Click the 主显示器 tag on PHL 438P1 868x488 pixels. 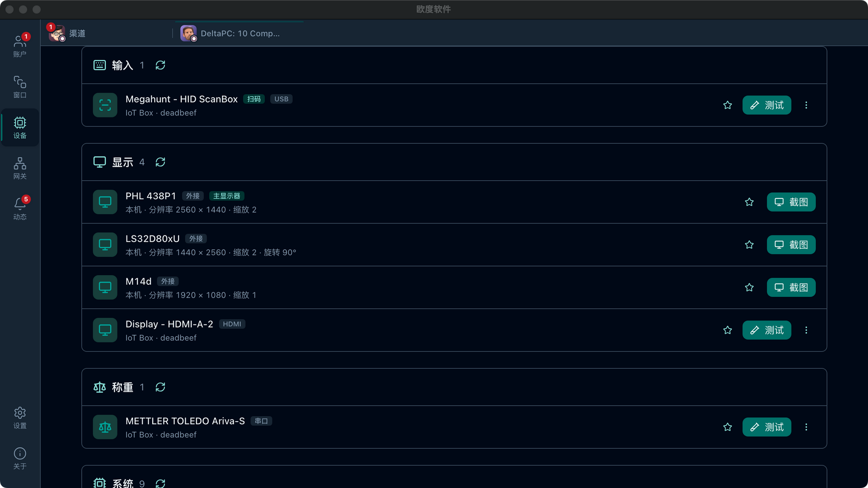226,196
